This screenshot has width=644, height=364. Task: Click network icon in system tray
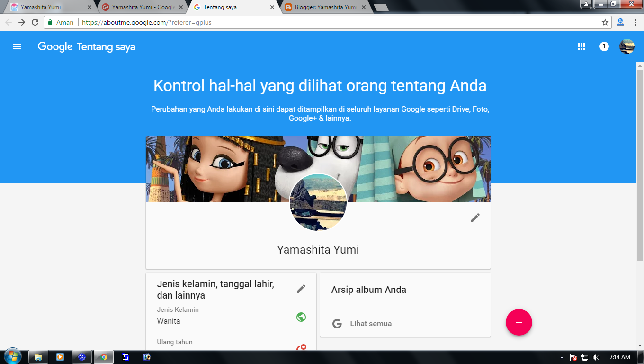click(585, 357)
